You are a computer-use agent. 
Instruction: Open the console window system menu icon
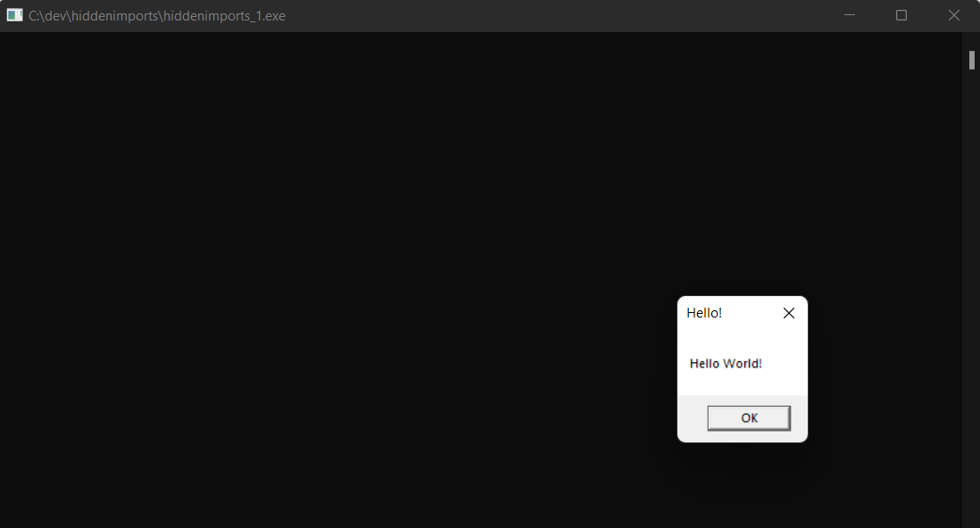pyautogui.click(x=14, y=15)
